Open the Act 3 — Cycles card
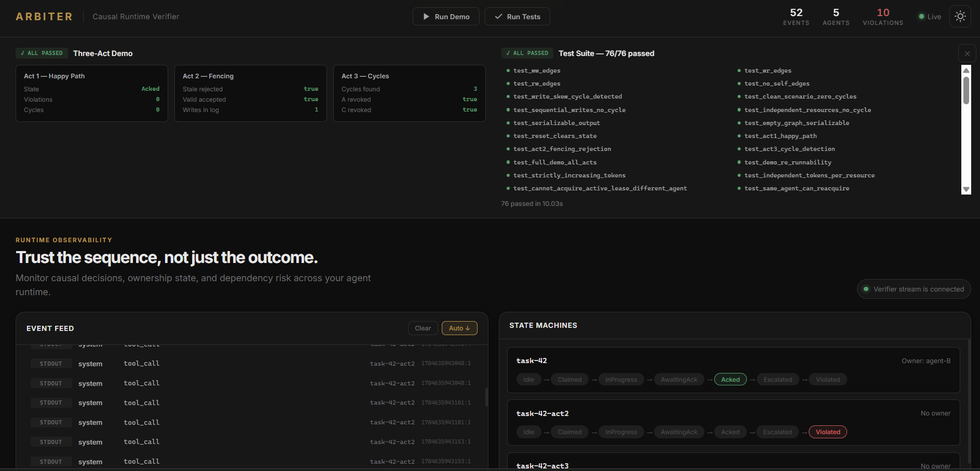This screenshot has height=471, width=980. click(410, 93)
